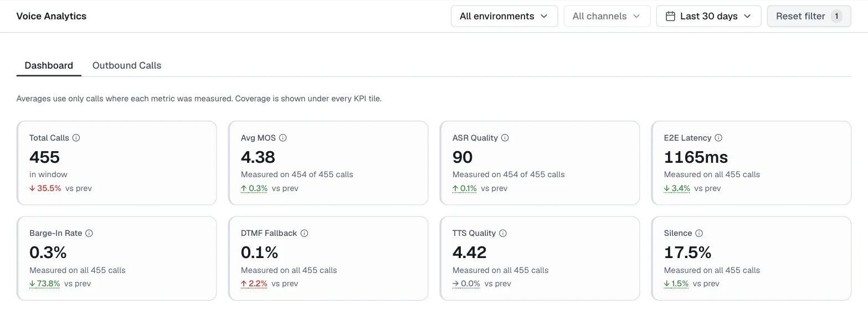Click the ASR Quality value 90

click(x=463, y=157)
